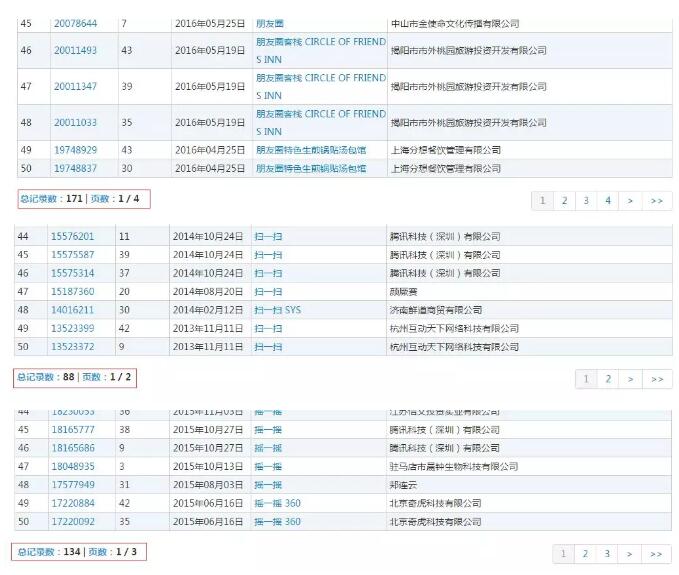Open registration number 18048935 link
The image size is (679, 575).
tap(73, 466)
